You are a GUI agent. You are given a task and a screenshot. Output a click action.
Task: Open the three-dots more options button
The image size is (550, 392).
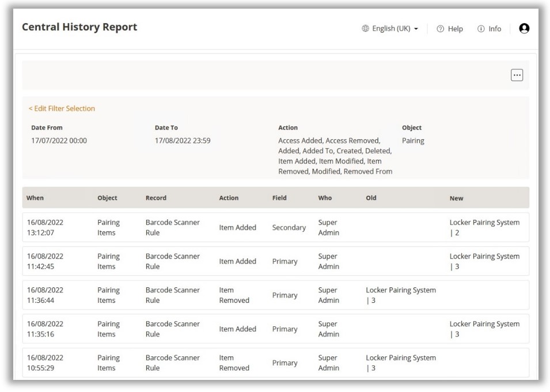(x=517, y=75)
